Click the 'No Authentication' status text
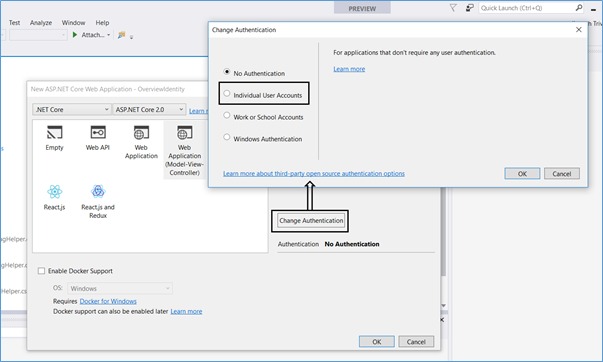This screenshot has height=362, width=603. pos(352,244)
